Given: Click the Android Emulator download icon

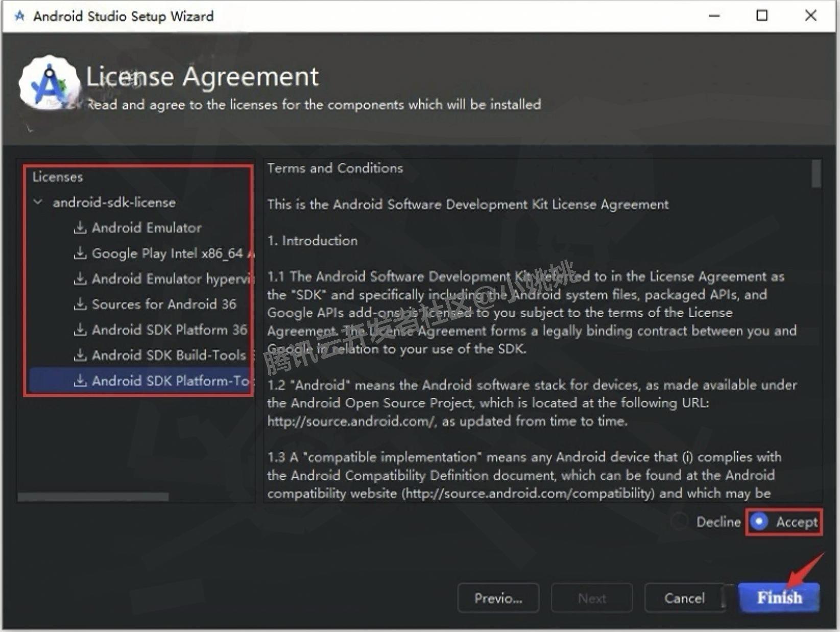Looking at the screenshot, I should (80, 227).
